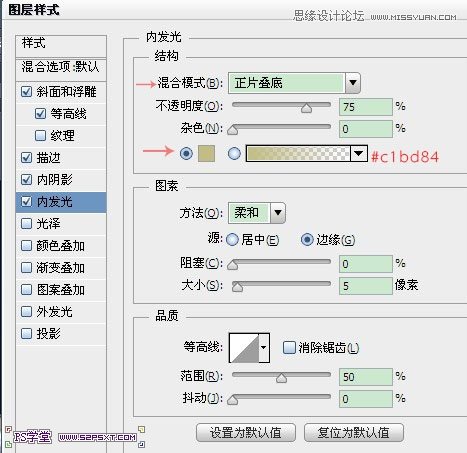Select the 图案叠加 style row label
467x453 pixels.
[x=60, y=289]
